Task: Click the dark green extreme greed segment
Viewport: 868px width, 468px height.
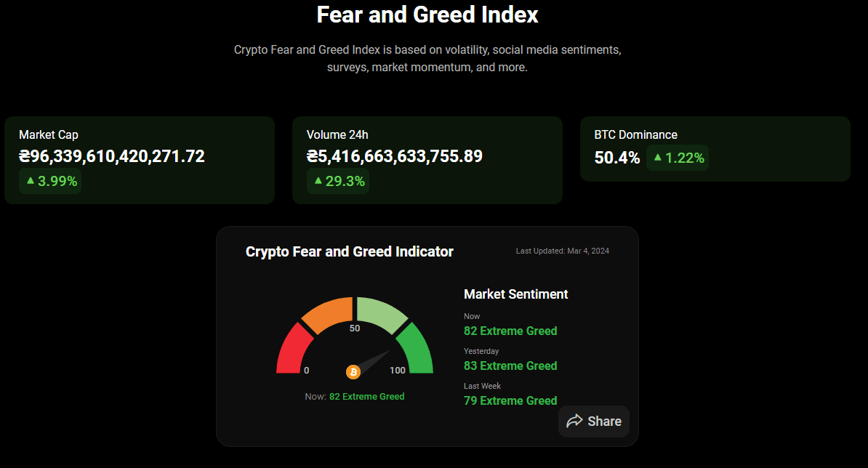Action: click(416, 349)
